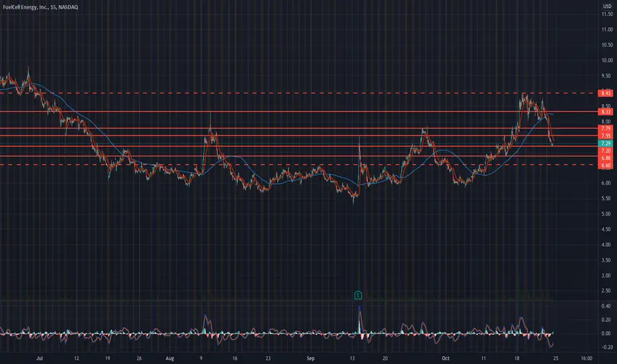The height and width of the screenshot is (364, 617).
Task: Click the Jul label on time axis
Action: coord(39,358)
